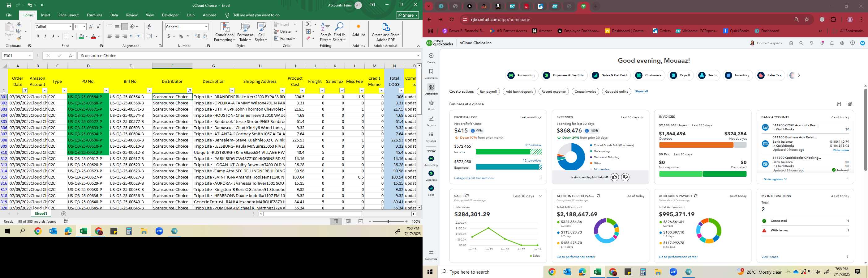Click Format as Table icon
Viewport: 868px width, 278px height.
[245, 27]
